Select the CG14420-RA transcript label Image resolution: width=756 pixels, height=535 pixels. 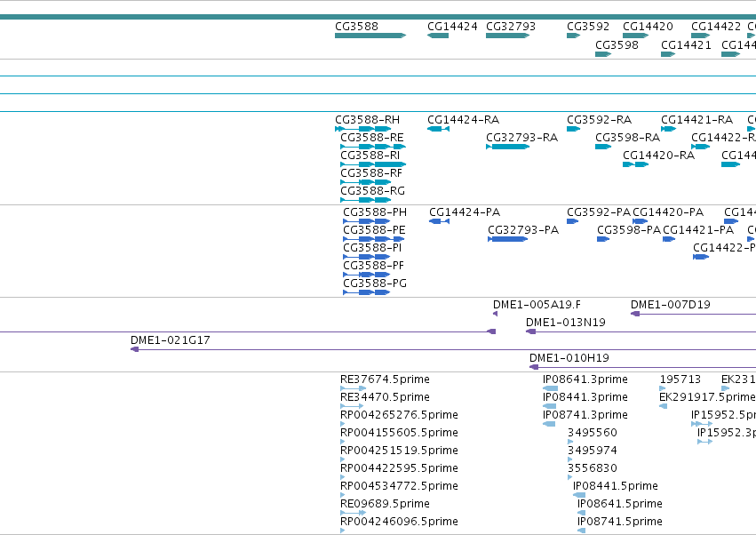click(658, 156)
